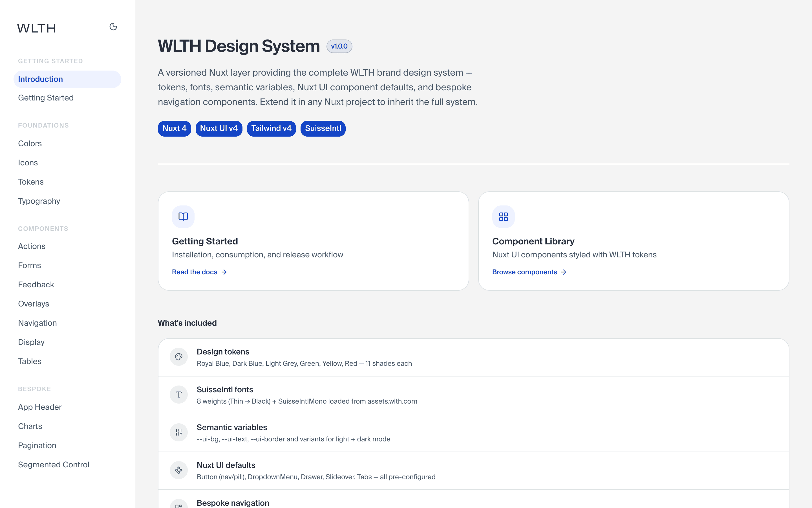Click the WLTH logo

[x=37, y=28]
